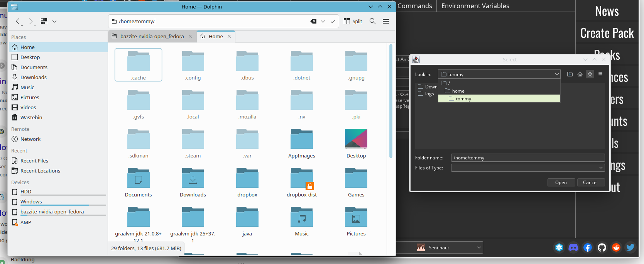644x264 pixels.
Task: Click the Folder name input field
Action: [527, 157]
